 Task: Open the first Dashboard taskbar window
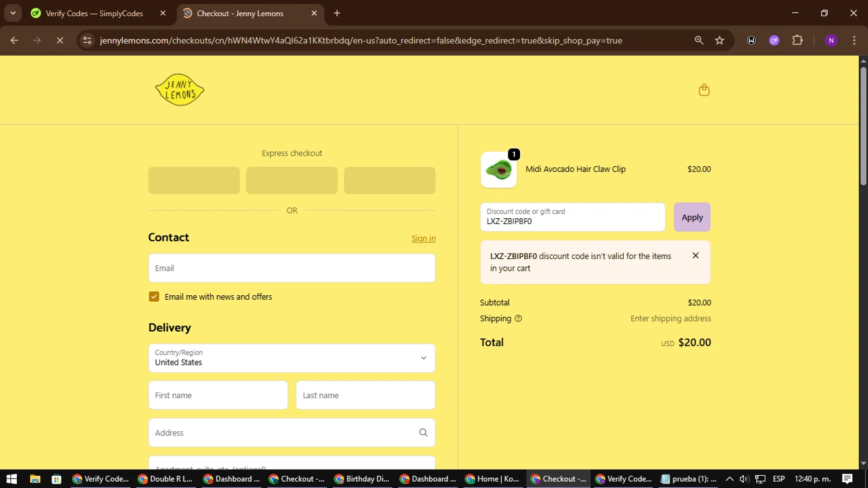[x=231, y=479]
